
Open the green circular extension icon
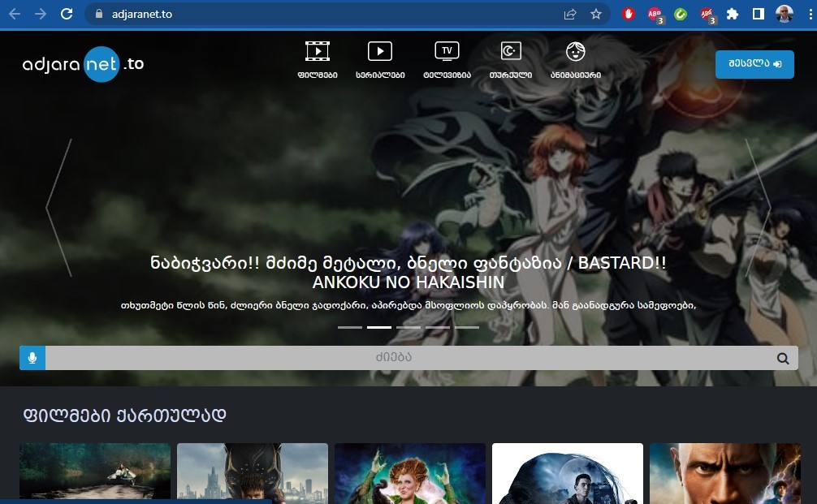[x=680, y=14]
